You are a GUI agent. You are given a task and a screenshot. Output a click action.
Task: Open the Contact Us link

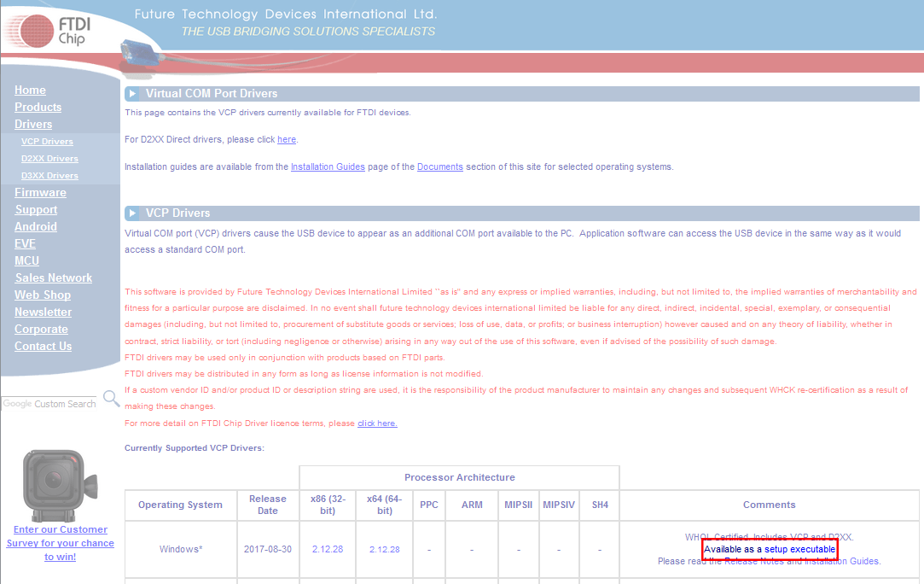[x=43, y=347]
